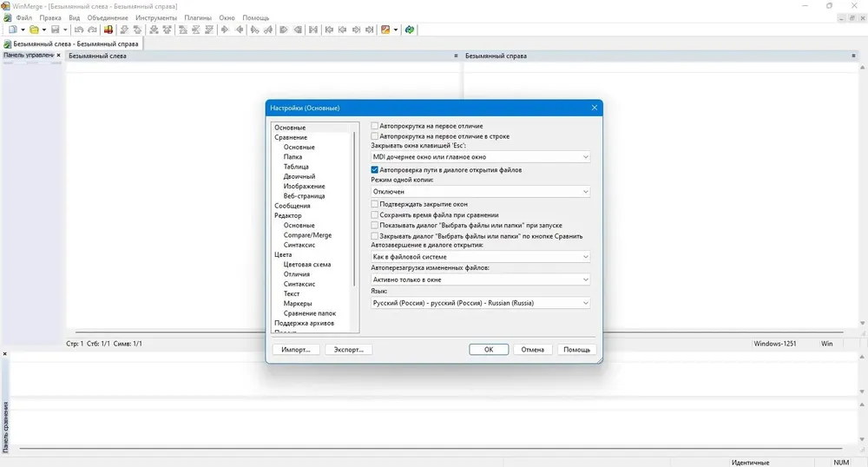Click the Copy to left toolbar icon

tap(240, 30)
